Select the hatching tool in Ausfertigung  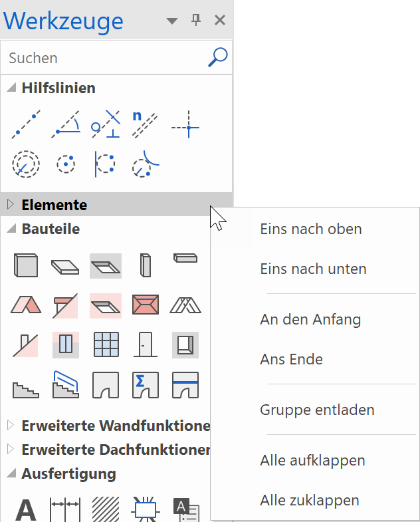106,510
